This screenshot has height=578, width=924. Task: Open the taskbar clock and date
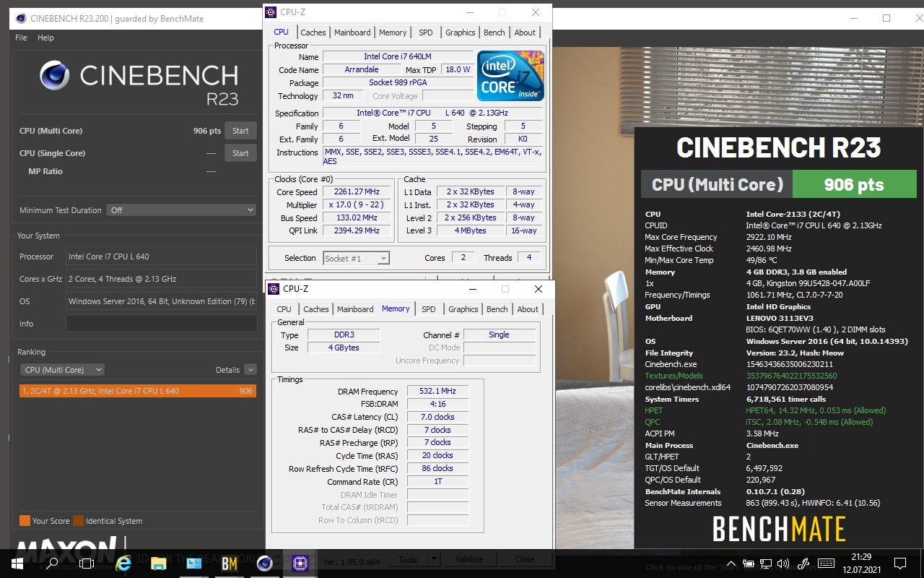(x=861, y=564)
